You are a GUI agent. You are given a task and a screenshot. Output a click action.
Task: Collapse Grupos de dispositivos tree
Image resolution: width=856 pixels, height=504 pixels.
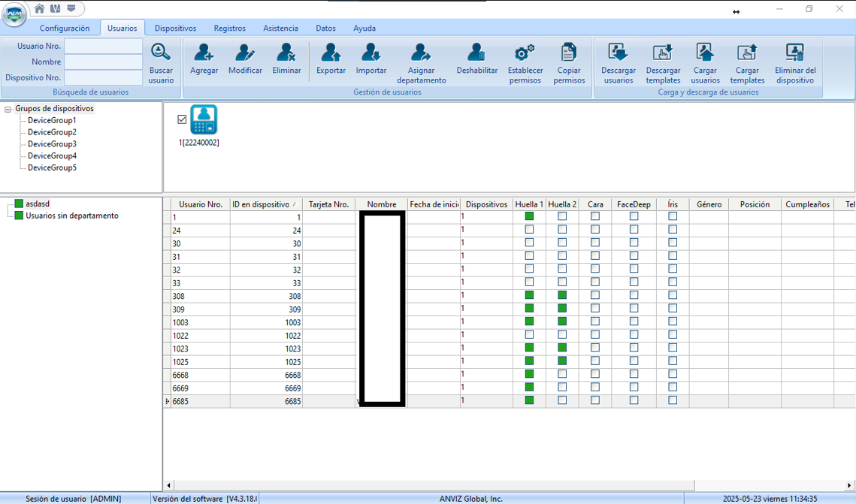coord(8,109)
